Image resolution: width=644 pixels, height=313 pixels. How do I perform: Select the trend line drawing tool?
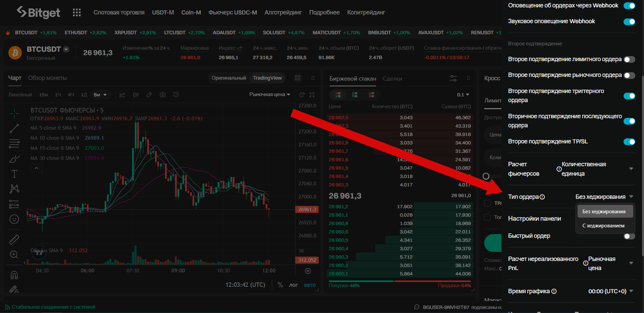coord(14,128)
